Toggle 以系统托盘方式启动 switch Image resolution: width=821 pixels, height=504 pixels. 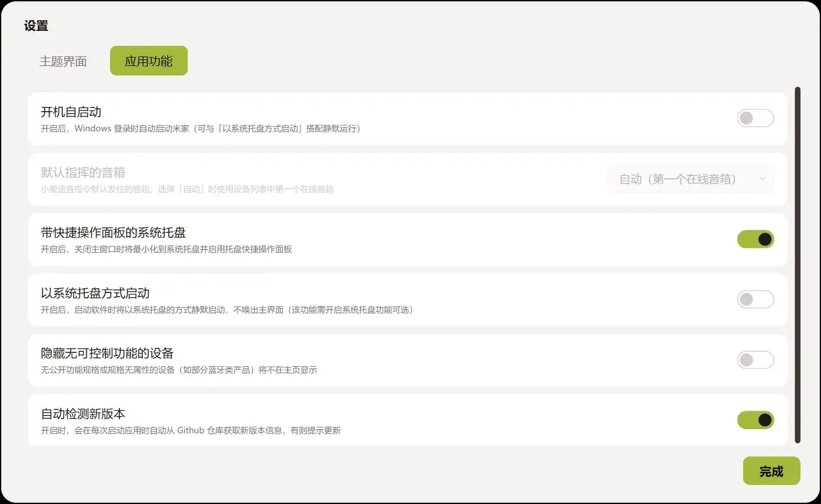pyautogui.click(x=756, y=299)
